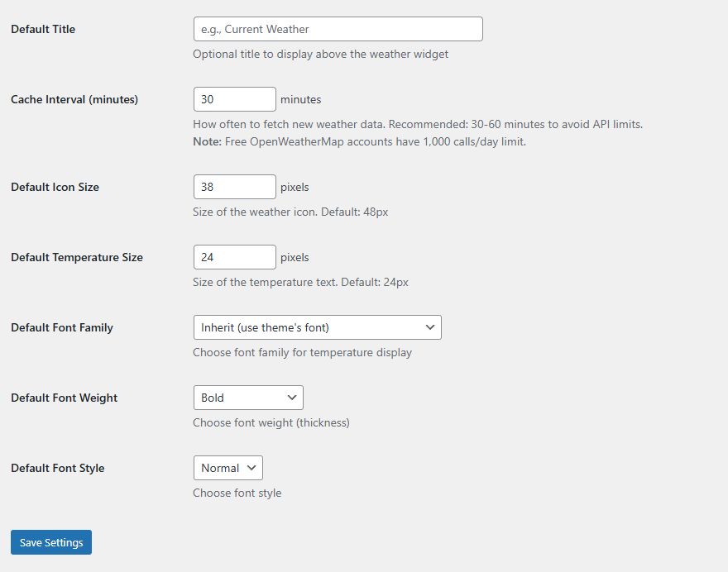Open the Default Font Style dropdown
Screen dimensions: 728x572
(227, 468)
